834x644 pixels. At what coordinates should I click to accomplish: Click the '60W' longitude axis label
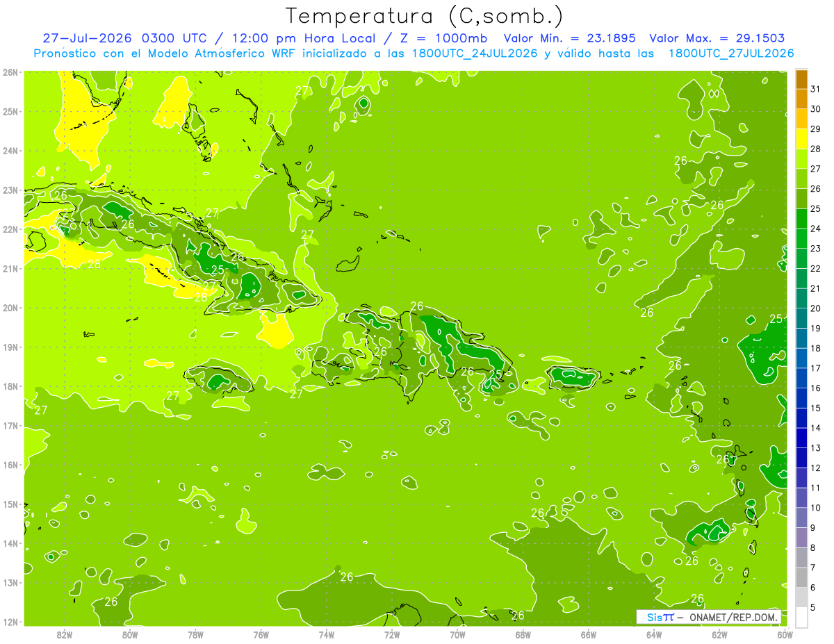(785, 634)
